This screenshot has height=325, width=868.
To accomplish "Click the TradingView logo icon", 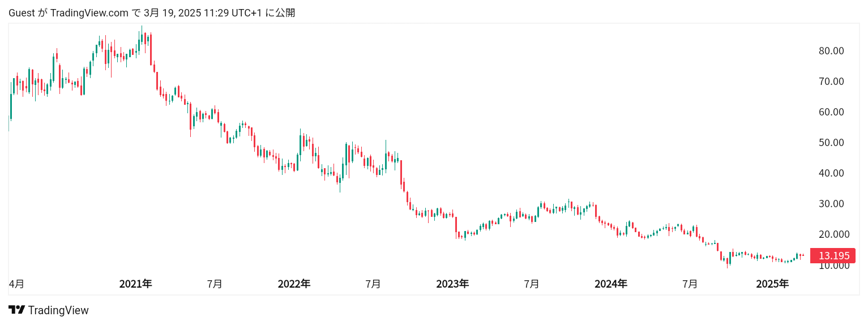I will point(16,310).
